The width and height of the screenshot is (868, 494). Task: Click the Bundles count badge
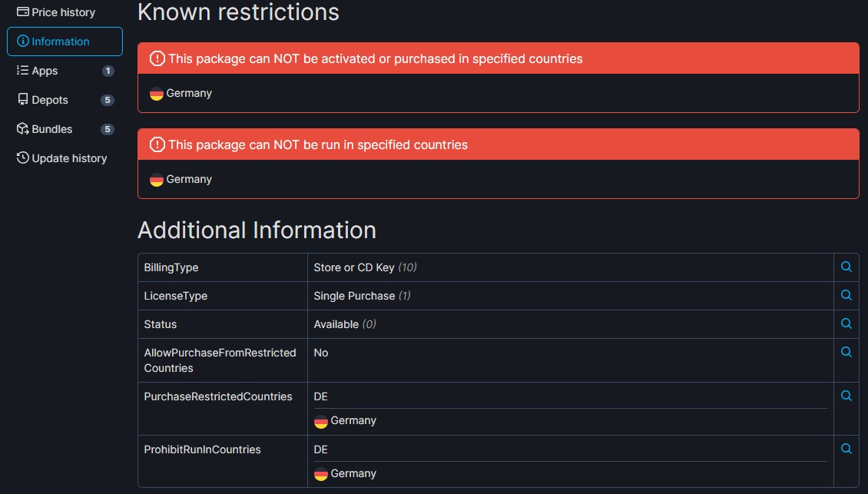[108, 129]
